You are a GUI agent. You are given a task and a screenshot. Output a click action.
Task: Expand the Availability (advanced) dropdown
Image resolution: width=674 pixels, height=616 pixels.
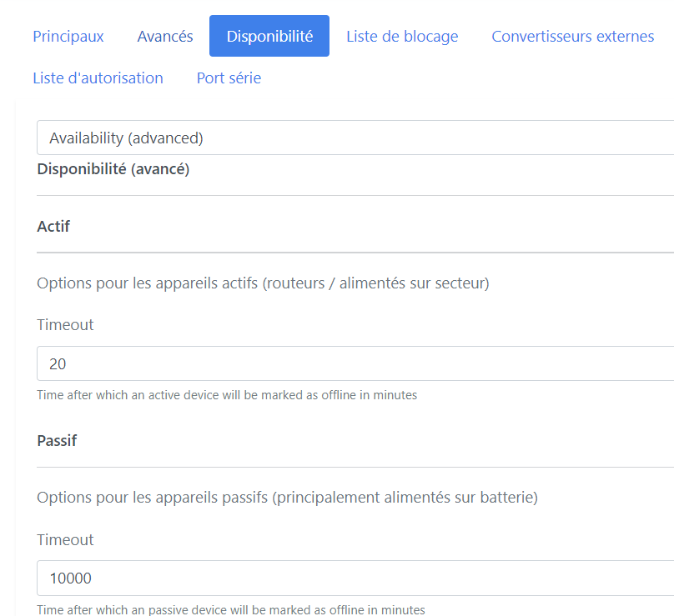(x=355, y=138)
